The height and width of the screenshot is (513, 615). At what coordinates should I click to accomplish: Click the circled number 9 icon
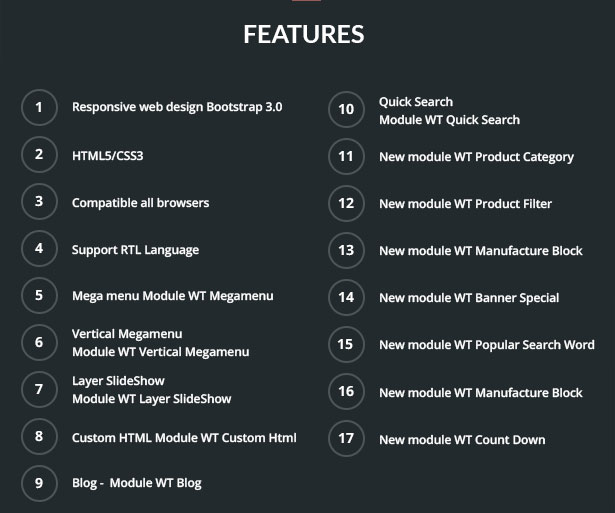click(x=39, y=483)
